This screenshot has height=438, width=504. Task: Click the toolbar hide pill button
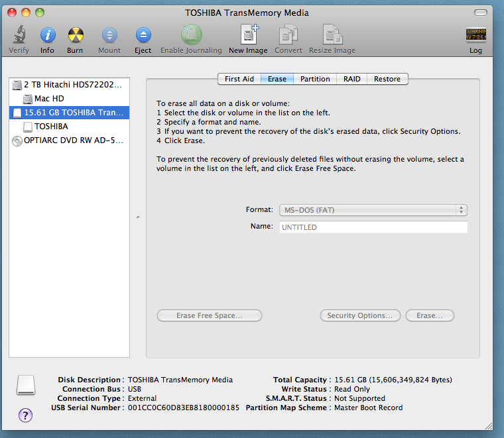point(481,13)
